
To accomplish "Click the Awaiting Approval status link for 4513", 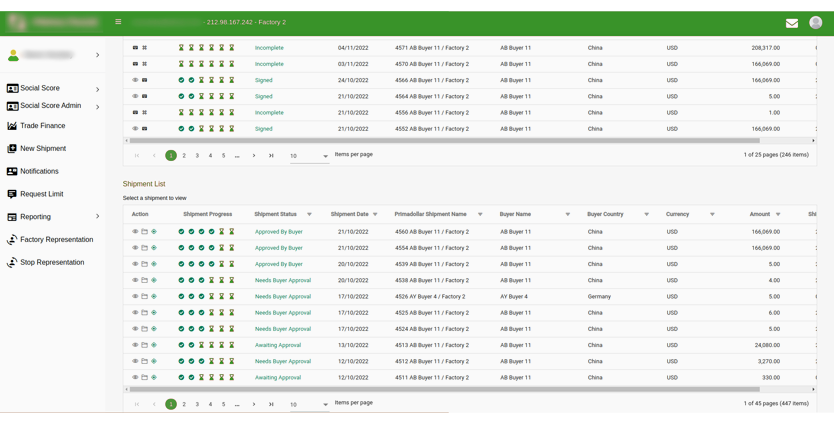I will (x=277, y=345).
